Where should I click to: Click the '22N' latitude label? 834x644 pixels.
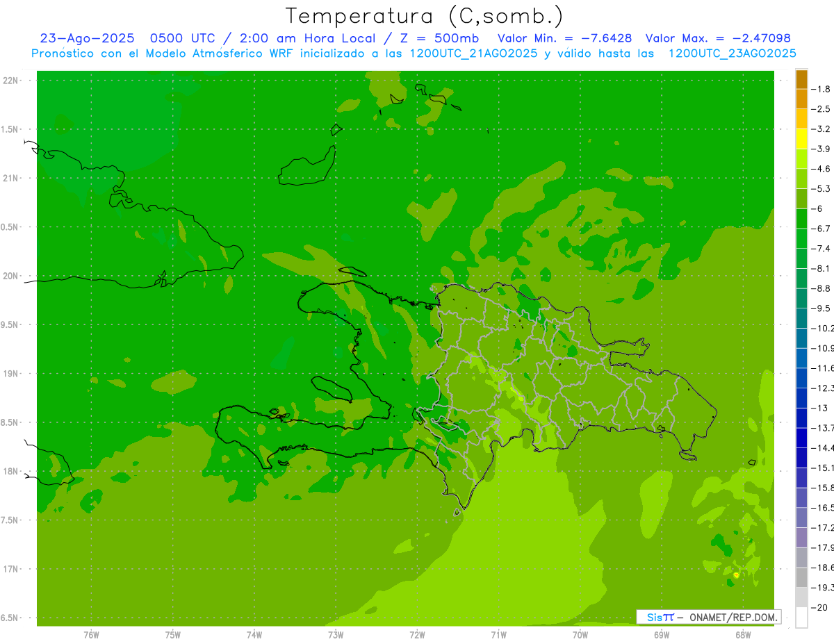(x=11, y=81)
